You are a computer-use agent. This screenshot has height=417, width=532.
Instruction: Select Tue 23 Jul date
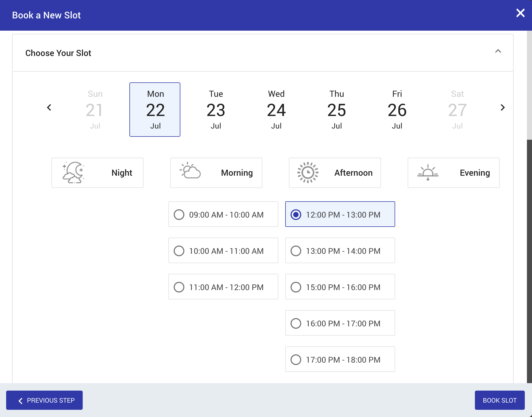point(216,110)
